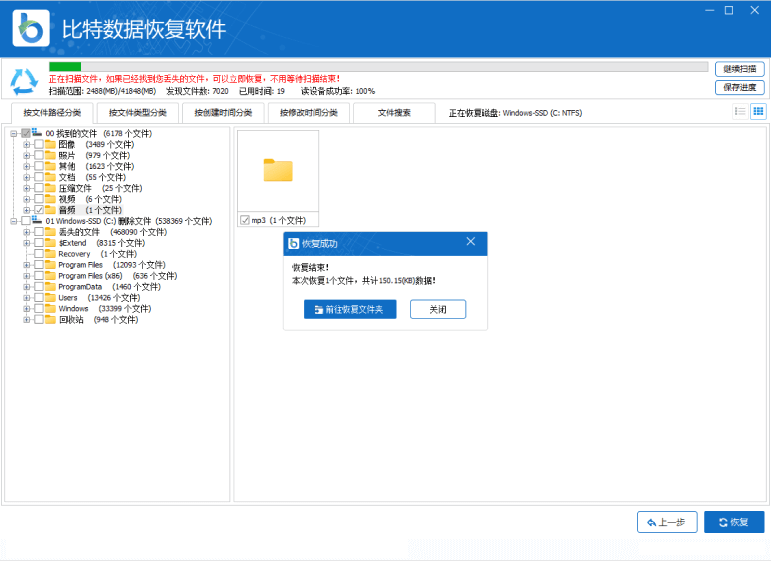Expand the Windows tree node
772x561 pixels.
coord(27,308)
